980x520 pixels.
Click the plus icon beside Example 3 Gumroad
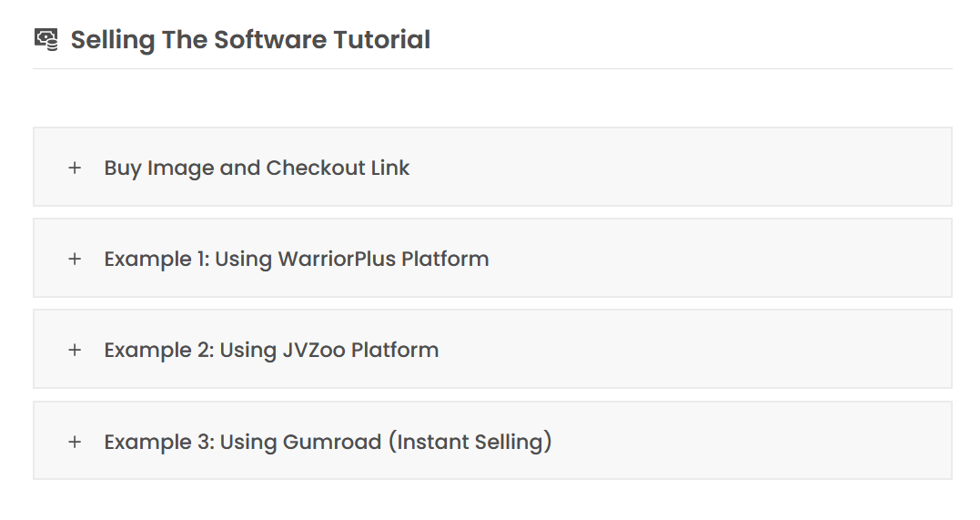click(75, 442)
